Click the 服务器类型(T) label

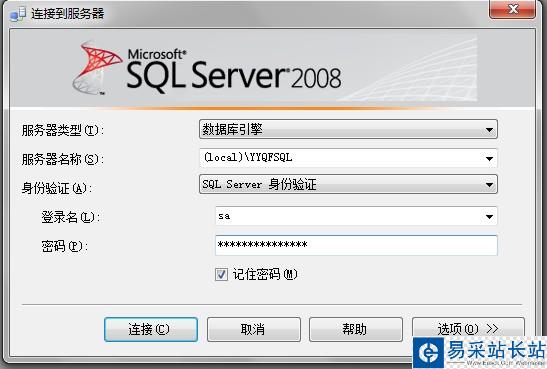[x=63, y=130]
